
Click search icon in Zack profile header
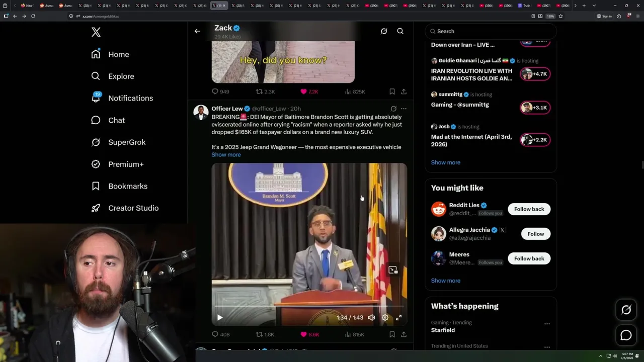tap(400, 31)
